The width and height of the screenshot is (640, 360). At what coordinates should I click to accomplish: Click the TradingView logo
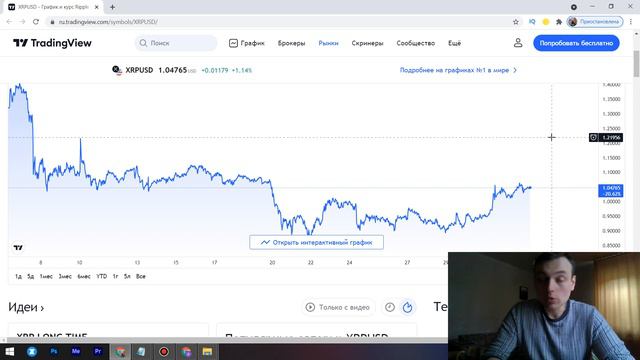(52, 43)
